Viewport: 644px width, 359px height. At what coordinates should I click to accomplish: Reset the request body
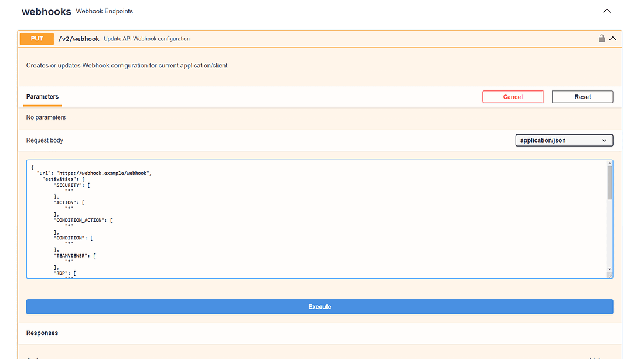tap(582, 97)
